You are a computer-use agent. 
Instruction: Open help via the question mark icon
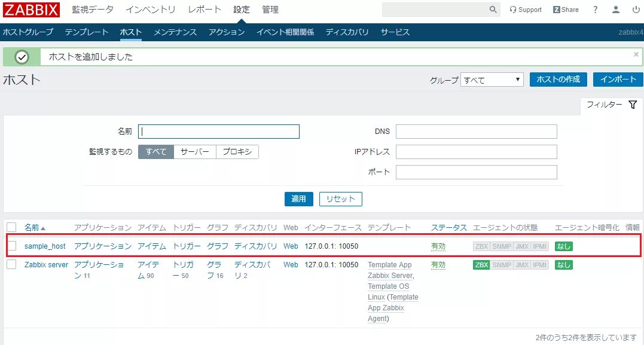[x=595, y=10]
